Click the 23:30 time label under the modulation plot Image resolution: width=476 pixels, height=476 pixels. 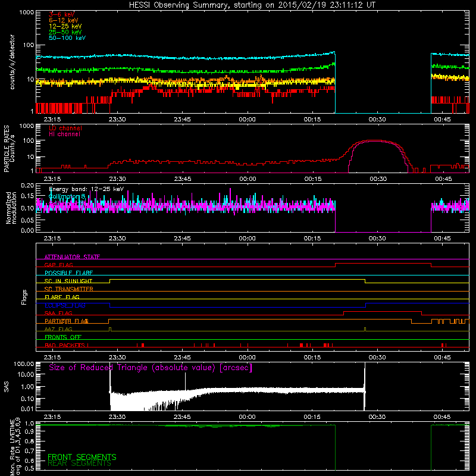117,239
